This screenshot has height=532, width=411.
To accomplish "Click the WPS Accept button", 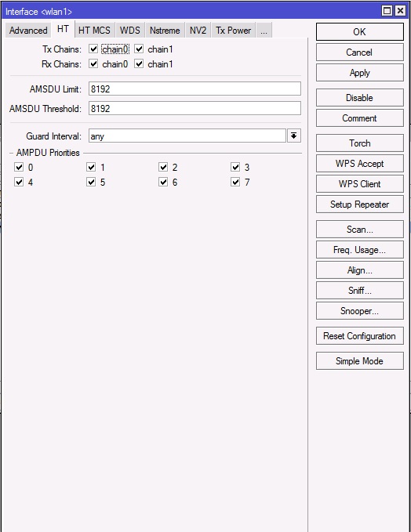I will [x=360, y=164].
